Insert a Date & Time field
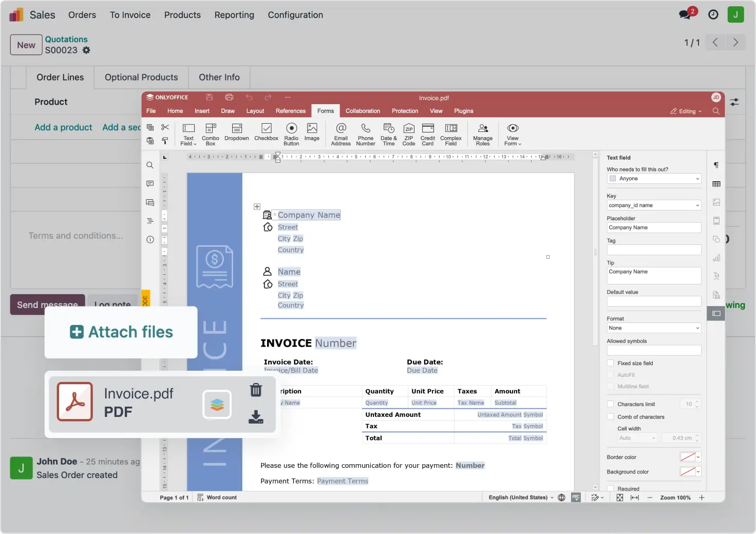756x534 pixels. [389, 134]
